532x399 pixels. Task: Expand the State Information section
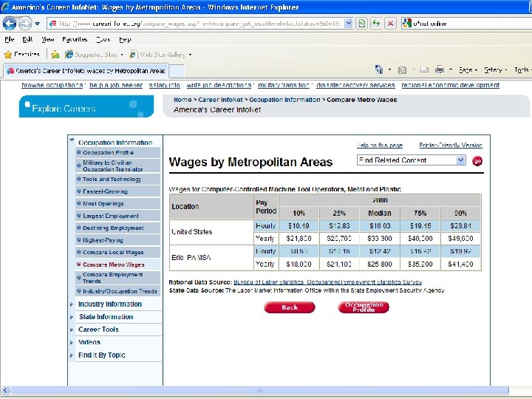coord(72,317)
